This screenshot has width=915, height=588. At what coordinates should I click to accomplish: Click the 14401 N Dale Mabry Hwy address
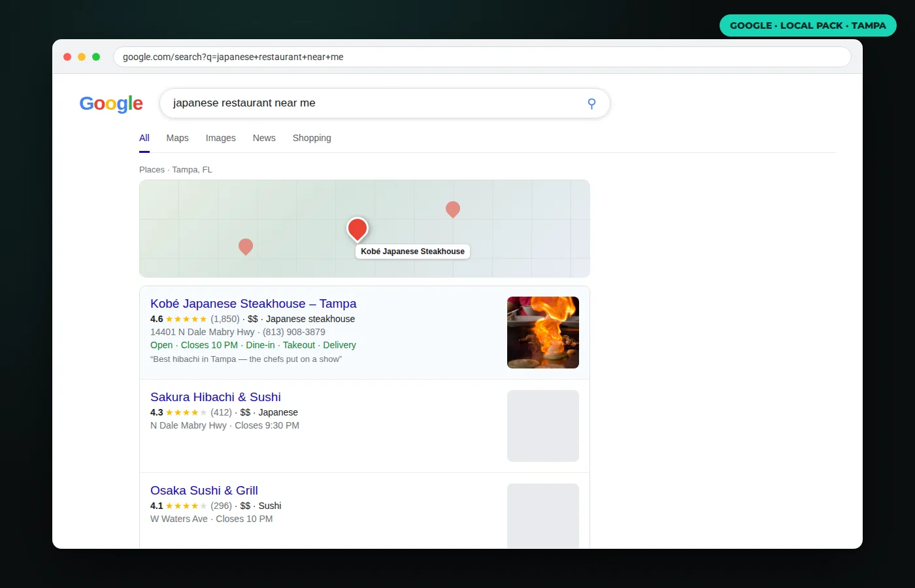pos(203,332)
